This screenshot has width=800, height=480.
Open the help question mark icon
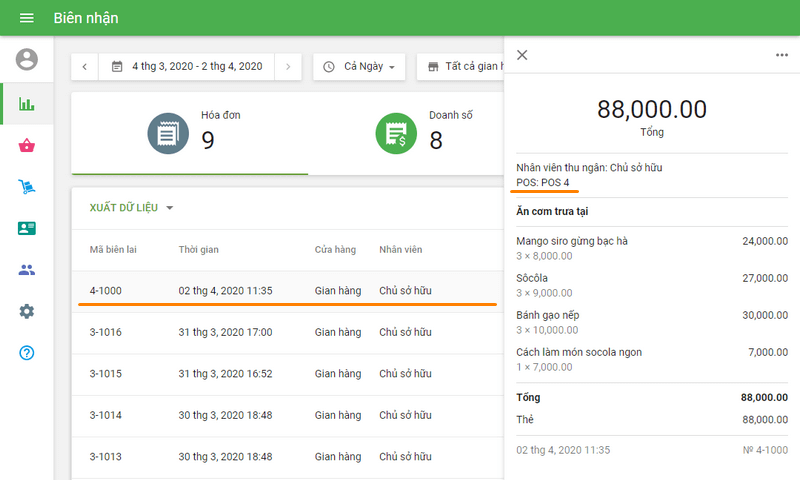pyautogui.click(x=27, y=353)
